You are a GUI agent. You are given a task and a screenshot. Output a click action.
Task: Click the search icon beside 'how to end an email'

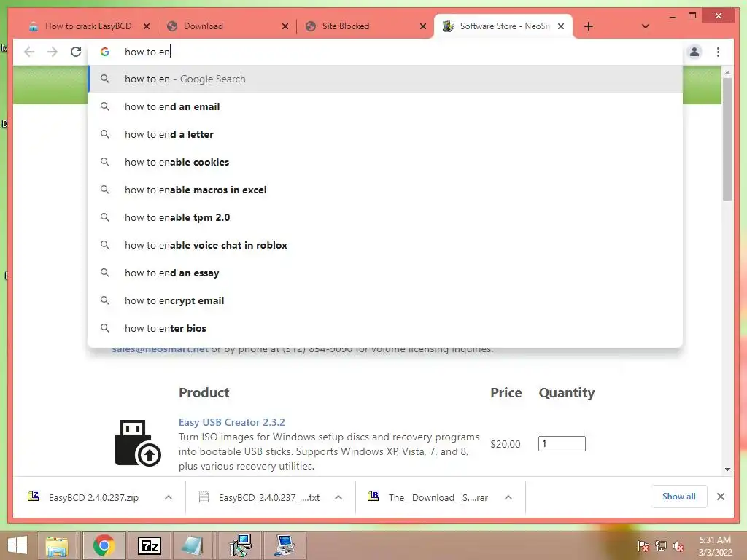105,106
